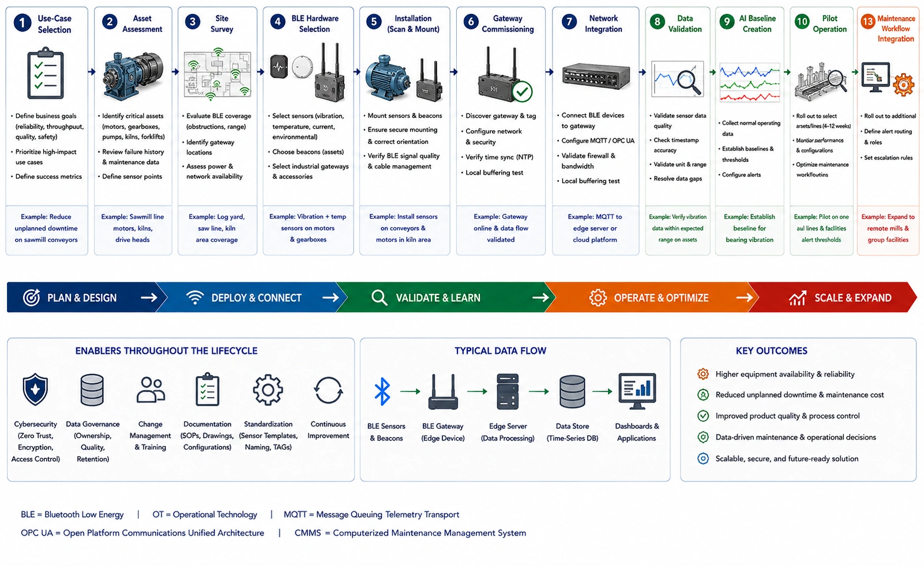Click the Standardization gear icon
The width and height of the screenshot is (924, 566).
pyautogui.click(x=268, y=390)
